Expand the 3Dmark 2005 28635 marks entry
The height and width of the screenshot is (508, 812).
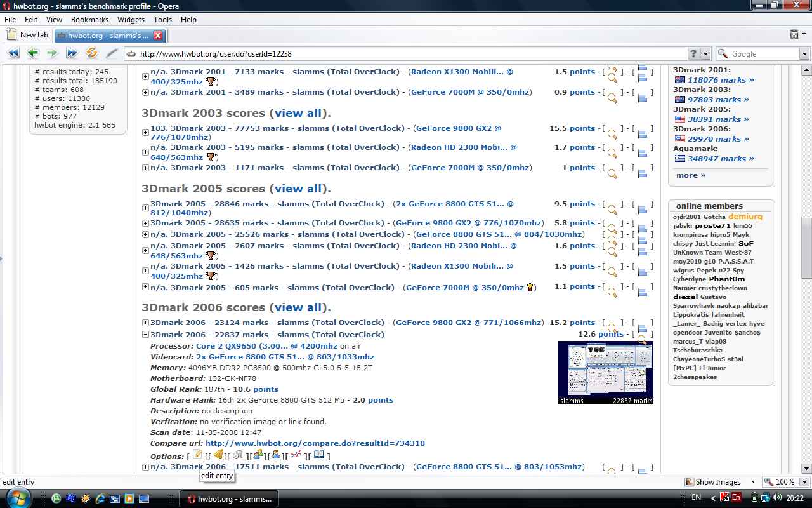point(145,223)
